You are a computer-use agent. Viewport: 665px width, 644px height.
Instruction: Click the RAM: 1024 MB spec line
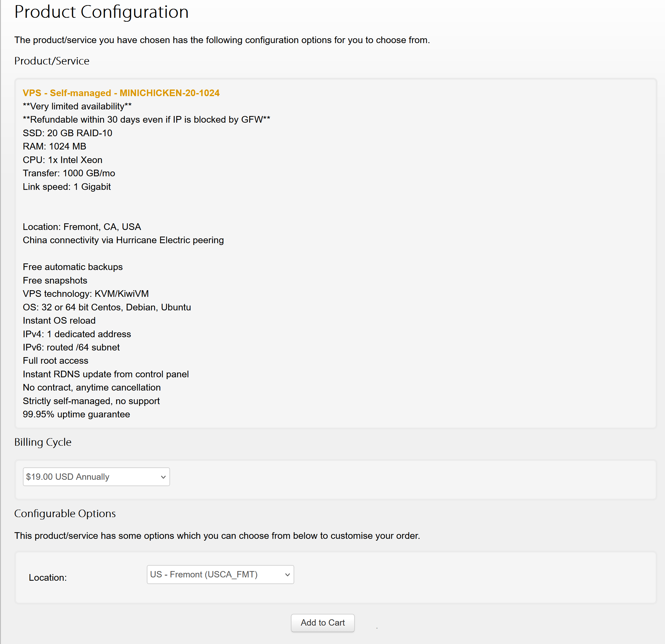(x=54, y=146)
